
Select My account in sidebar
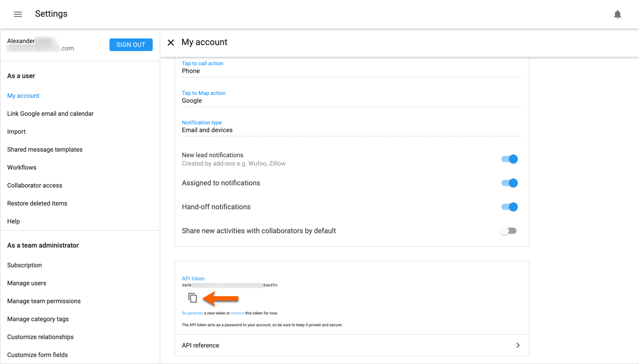[24, 96]
